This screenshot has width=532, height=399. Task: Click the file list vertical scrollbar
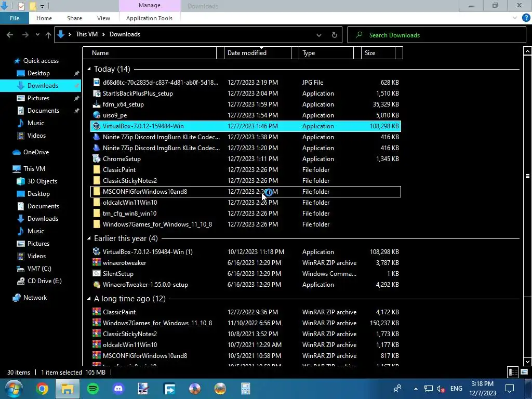[527, 177]
